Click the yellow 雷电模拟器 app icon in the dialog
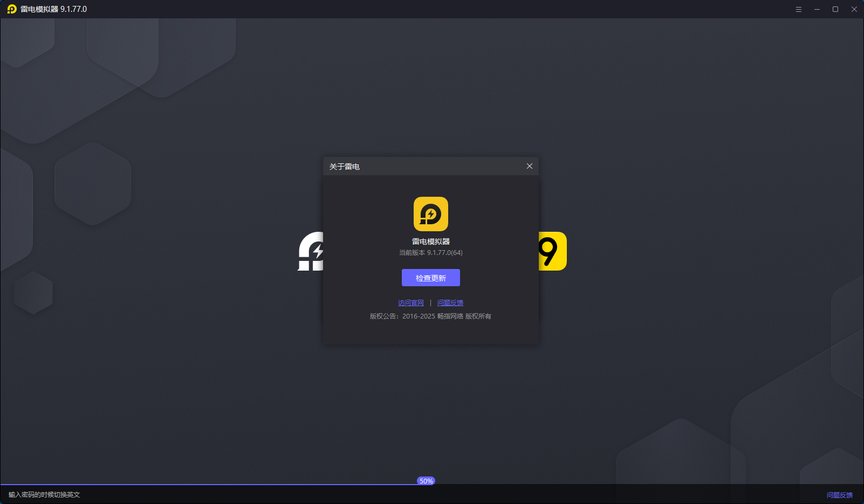The height and width of the screenshot is (504, 864). (430, 214)
